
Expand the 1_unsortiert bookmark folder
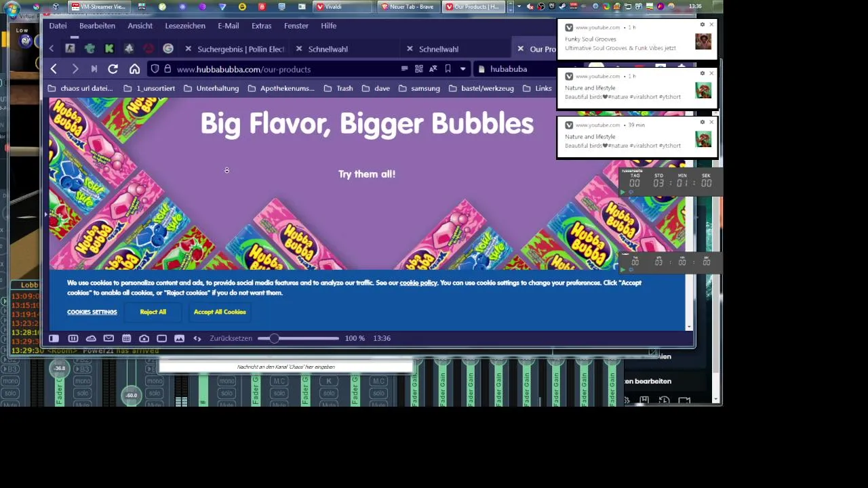(149, 88)
